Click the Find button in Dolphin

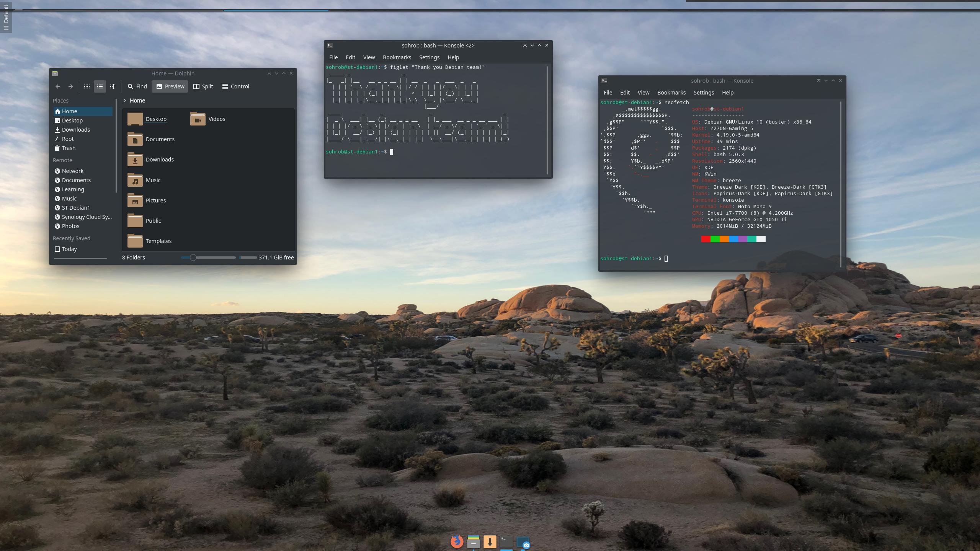(137, 86)
